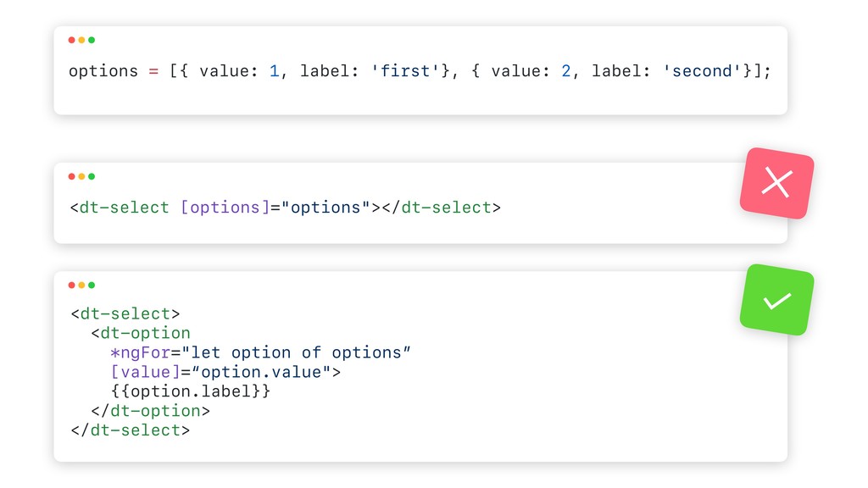Close the options array code window

[71, 40]
